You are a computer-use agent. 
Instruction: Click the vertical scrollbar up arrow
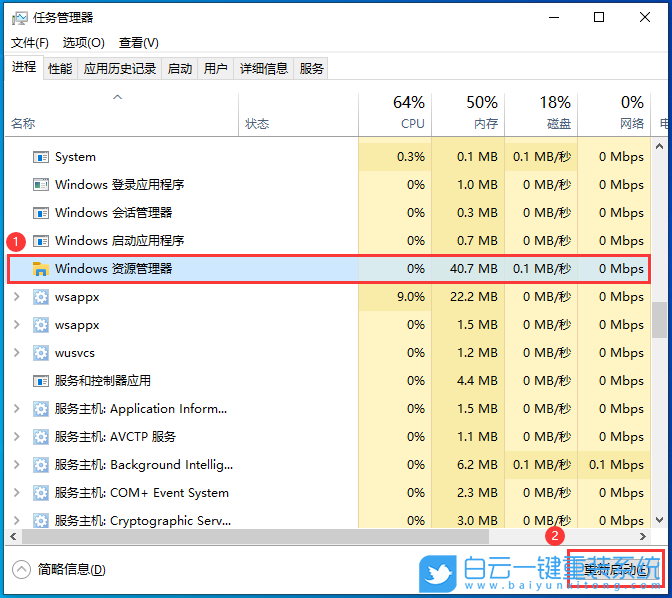click(660, 147)
